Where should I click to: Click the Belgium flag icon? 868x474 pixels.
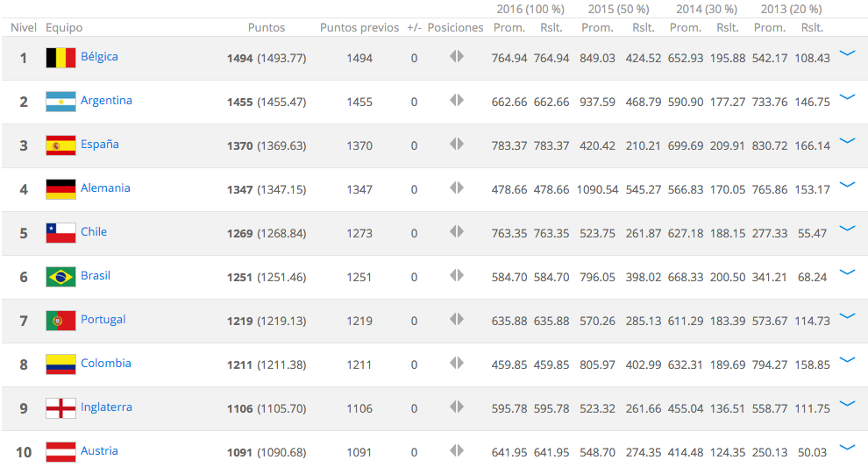pos(60,58)
